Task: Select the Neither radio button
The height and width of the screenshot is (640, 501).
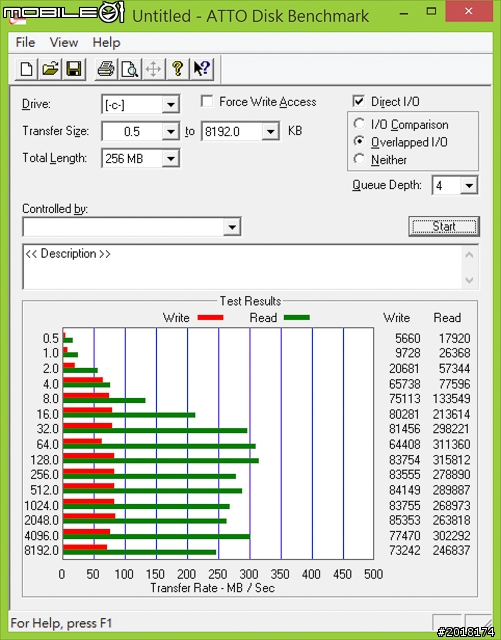Action: [x=359, y=159]
